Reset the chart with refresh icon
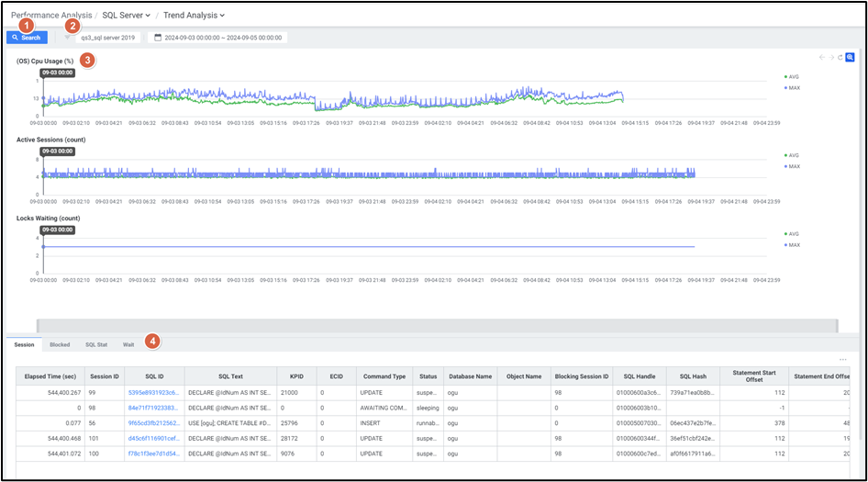The image size is (868, 482). click(x=840, y=58)
